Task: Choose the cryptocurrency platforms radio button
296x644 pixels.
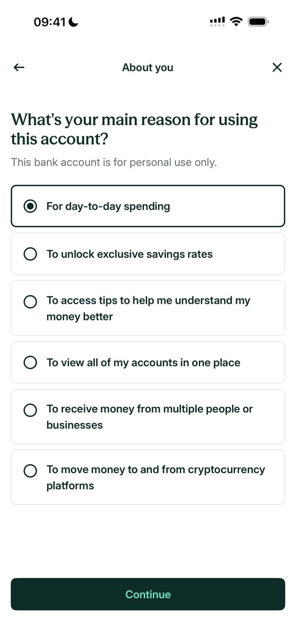Action: (30, 471)
